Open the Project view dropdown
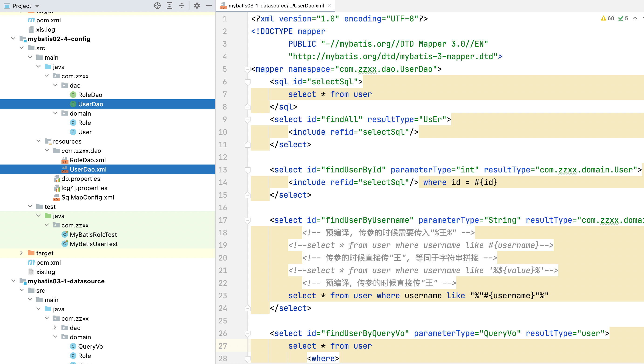 (x=37, y=6)
